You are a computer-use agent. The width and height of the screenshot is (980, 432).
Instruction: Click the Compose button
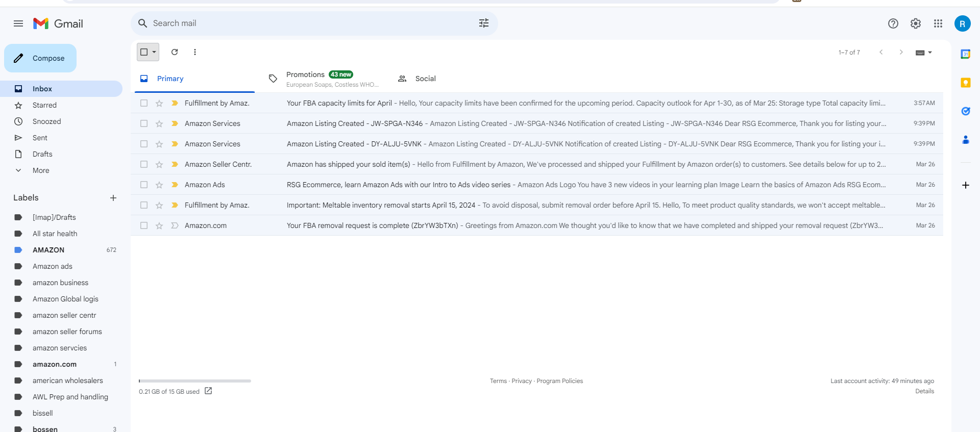40,58
